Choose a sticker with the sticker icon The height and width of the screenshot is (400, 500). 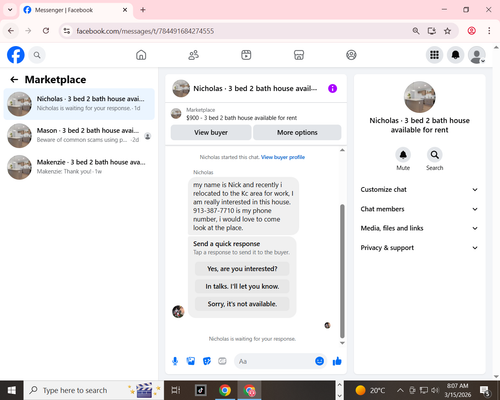207,361
